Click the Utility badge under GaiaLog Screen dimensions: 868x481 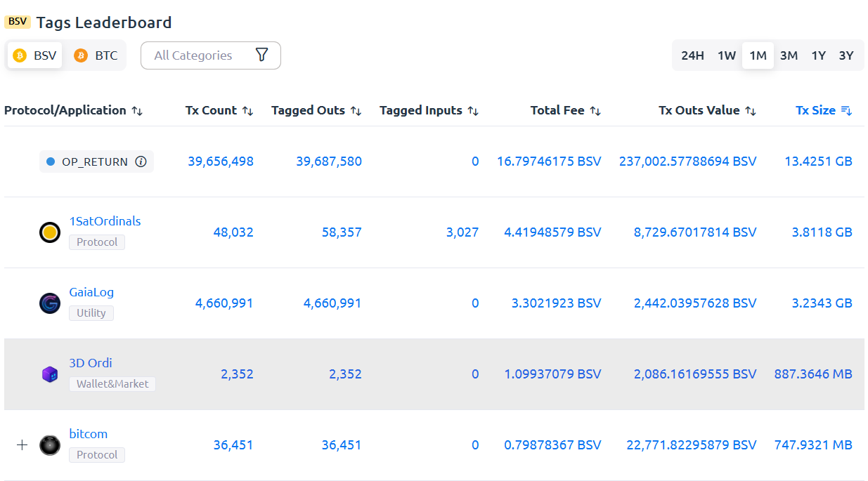click(x=91, y=313)
